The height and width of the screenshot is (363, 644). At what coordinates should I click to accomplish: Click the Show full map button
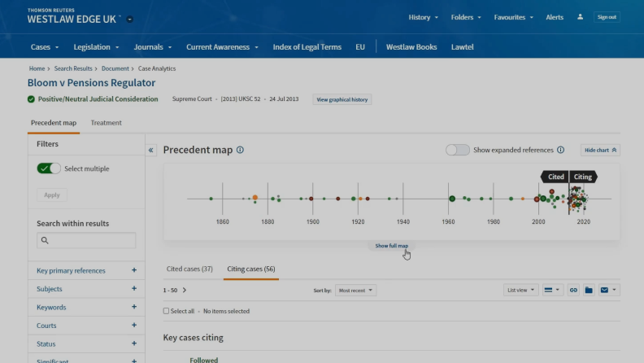tap(391, 246)
